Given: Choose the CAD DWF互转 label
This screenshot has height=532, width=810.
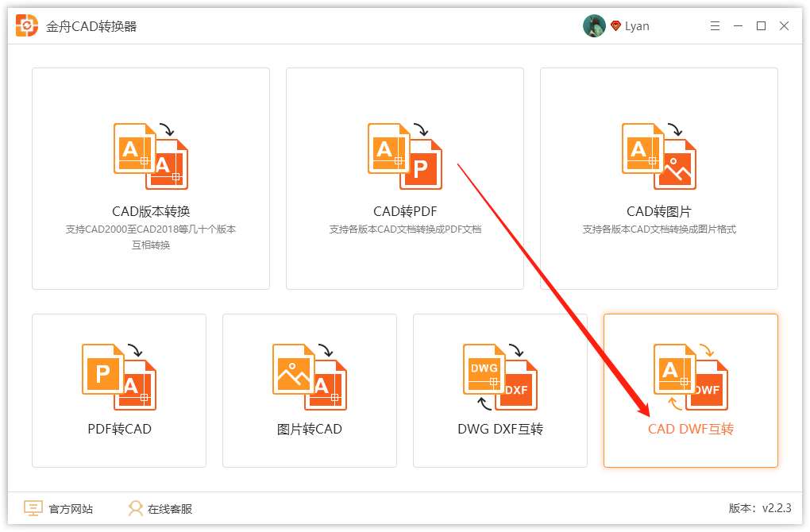Looking at the screenshot, I should click(691, 429).
